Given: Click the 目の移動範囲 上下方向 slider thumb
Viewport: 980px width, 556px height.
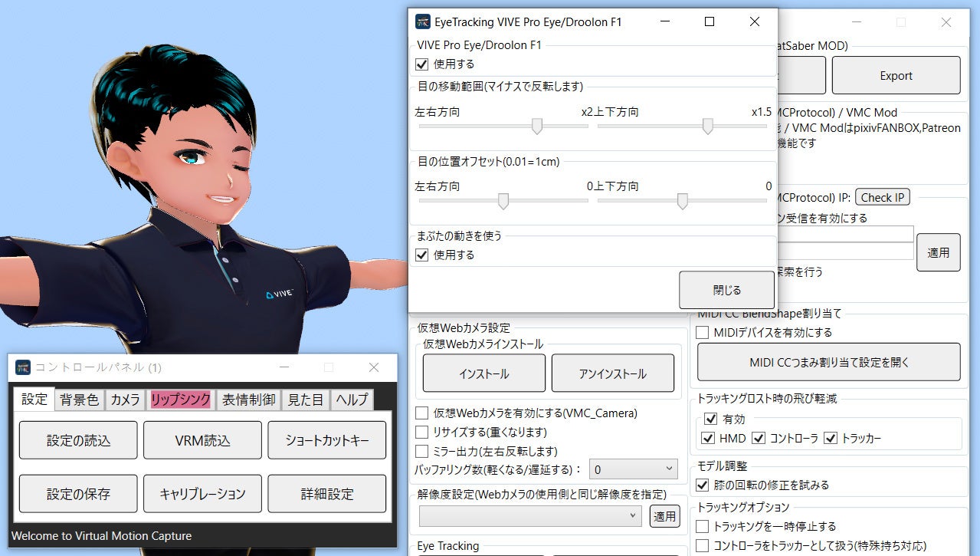Looking at the screenshot, I should 708,126.
